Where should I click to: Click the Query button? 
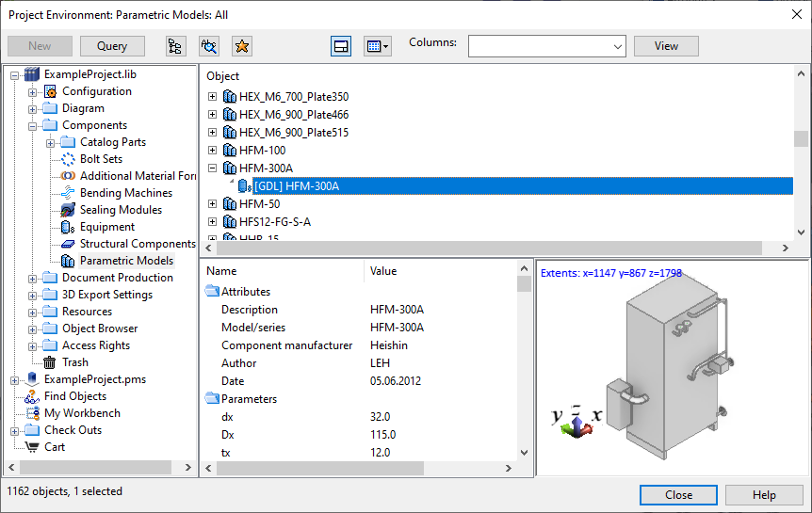[112, 45]
